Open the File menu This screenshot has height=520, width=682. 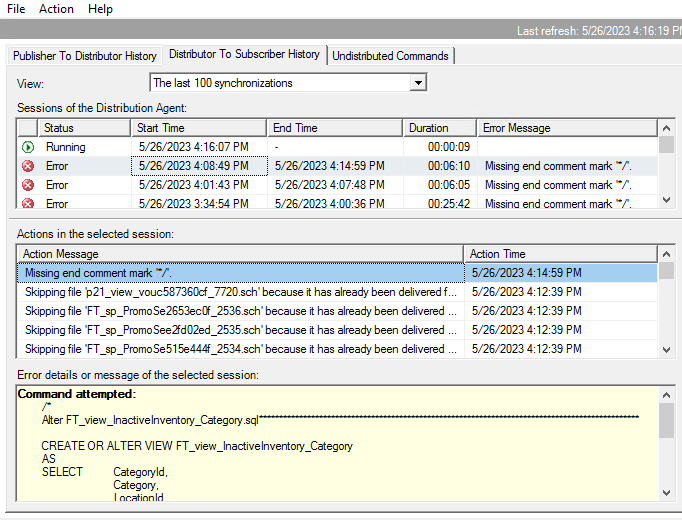[x=16, y=9]
